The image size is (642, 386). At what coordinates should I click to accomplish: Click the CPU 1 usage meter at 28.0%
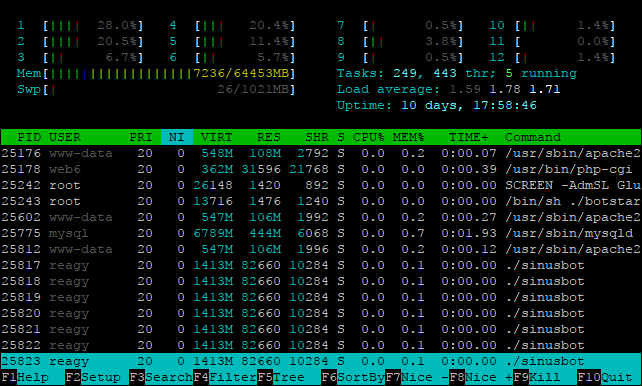point(80,25)
